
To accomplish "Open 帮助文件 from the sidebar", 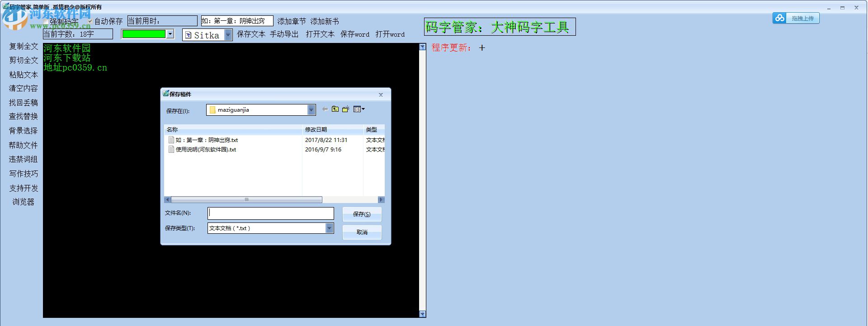I will tap(24, 145).
